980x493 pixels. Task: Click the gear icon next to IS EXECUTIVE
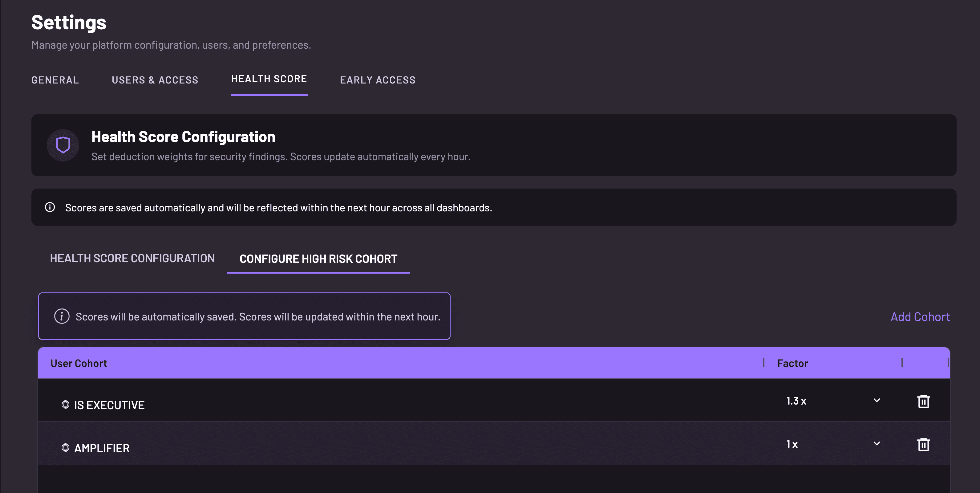(x=65, y=405)
